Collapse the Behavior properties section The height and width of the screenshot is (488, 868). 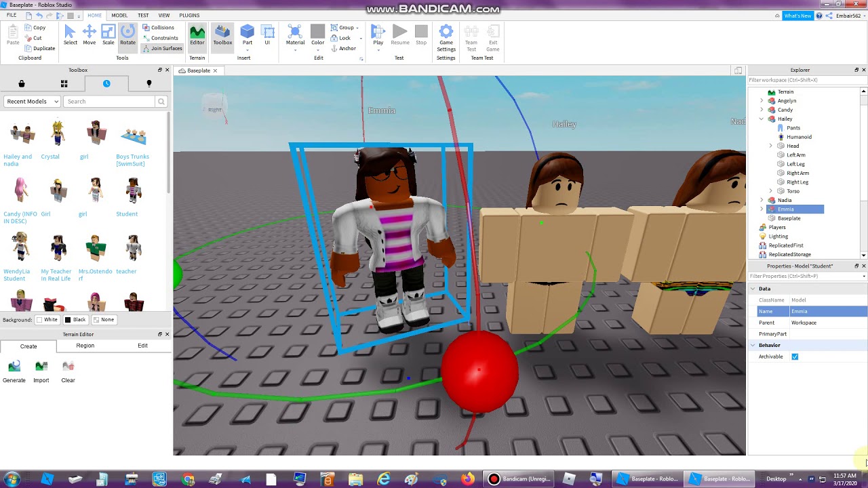pyautogui.click(x=753, y=345)
